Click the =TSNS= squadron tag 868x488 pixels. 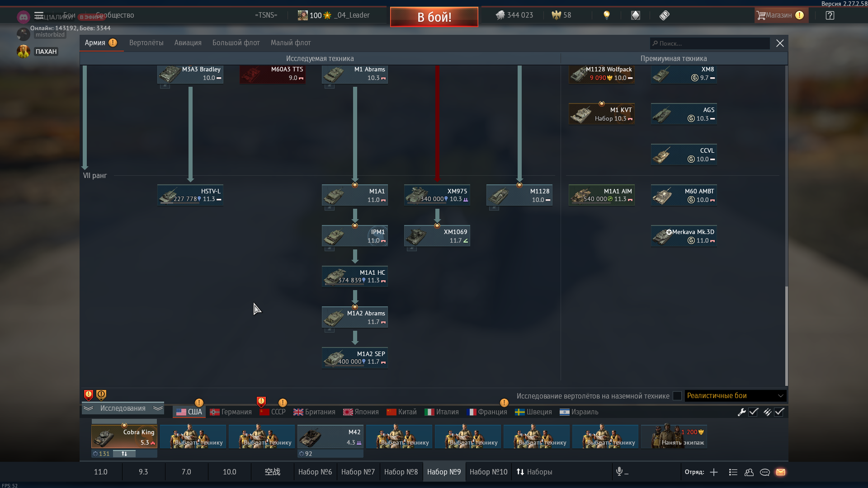(266, 15)
